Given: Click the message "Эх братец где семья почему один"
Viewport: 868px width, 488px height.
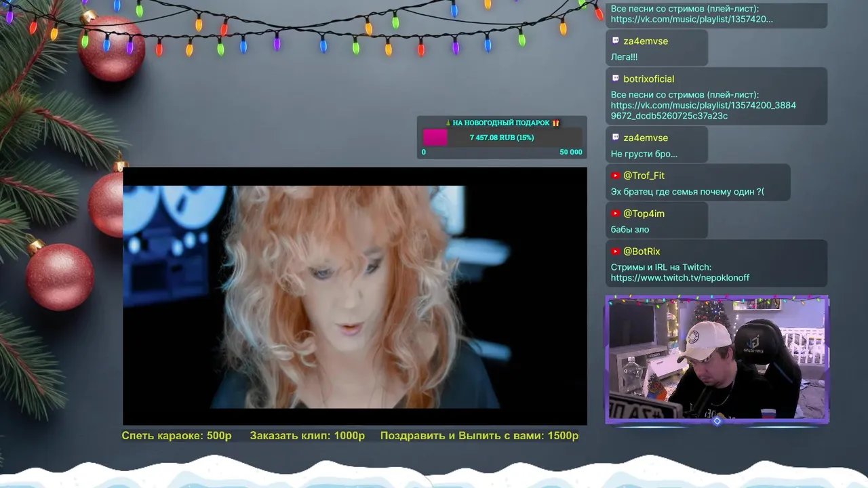Looking at the screenshot, I should 688,192.
